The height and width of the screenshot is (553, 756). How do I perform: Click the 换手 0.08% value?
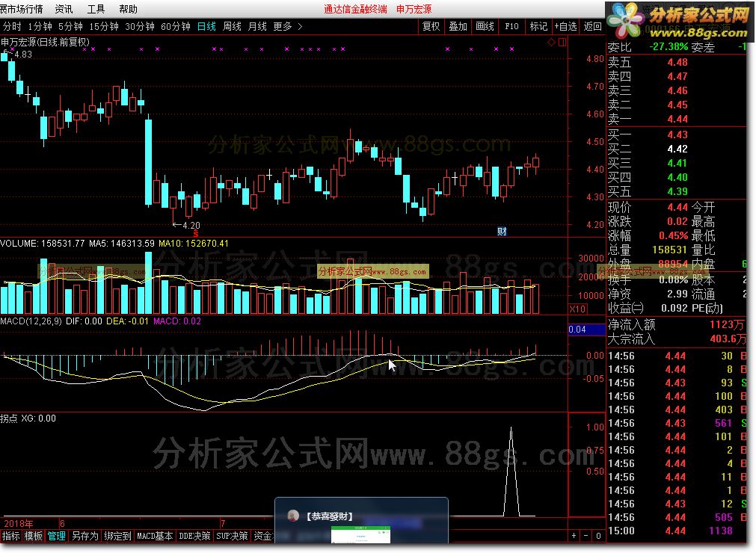click(x=674, y=279)
